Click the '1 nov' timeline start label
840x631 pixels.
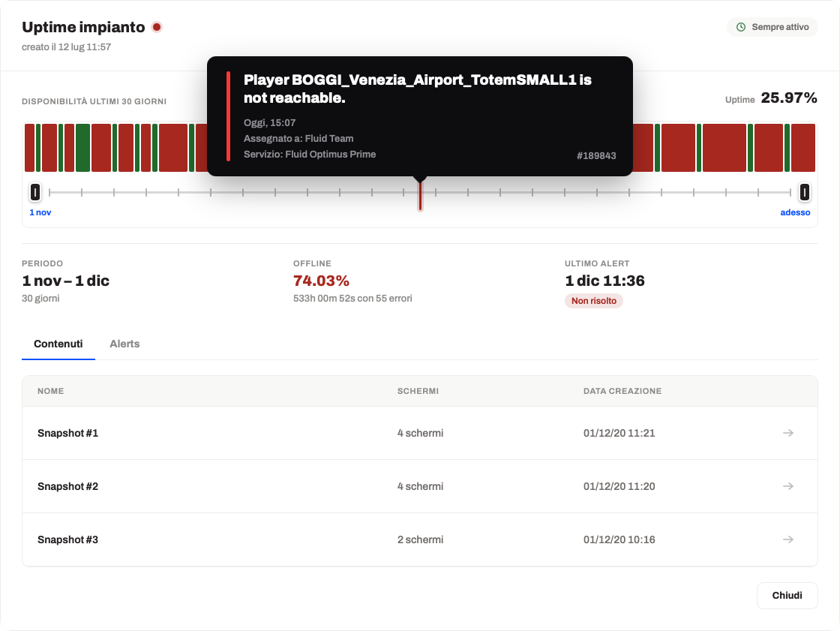[x=40, y=212]
